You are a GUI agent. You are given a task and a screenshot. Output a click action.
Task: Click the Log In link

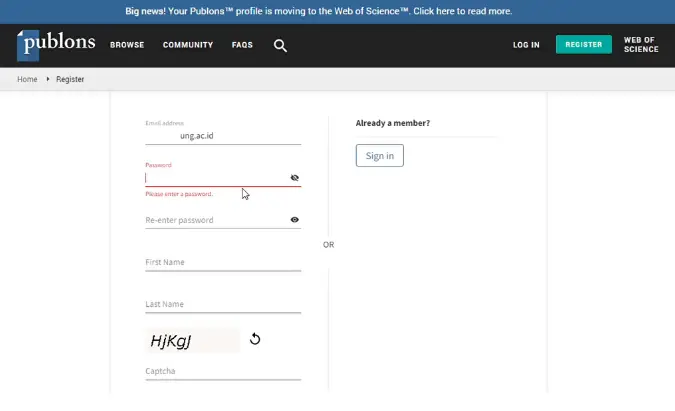[526, 45]
